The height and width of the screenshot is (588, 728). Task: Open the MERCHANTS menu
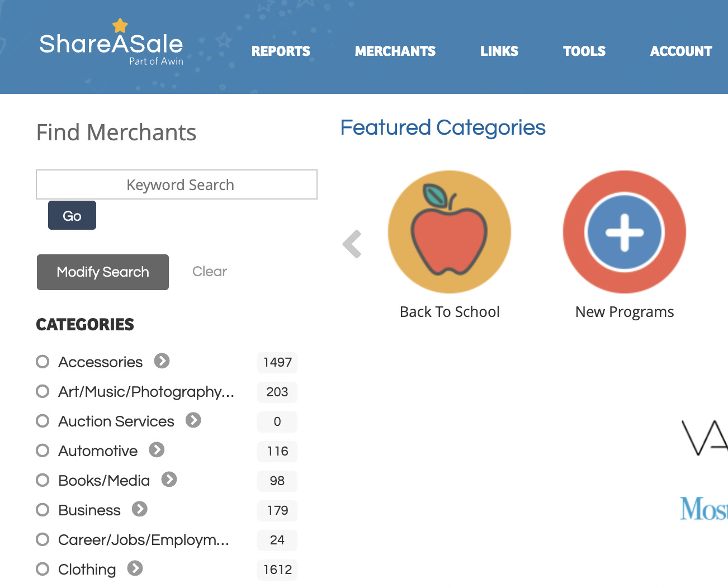(x=395, y=51)
